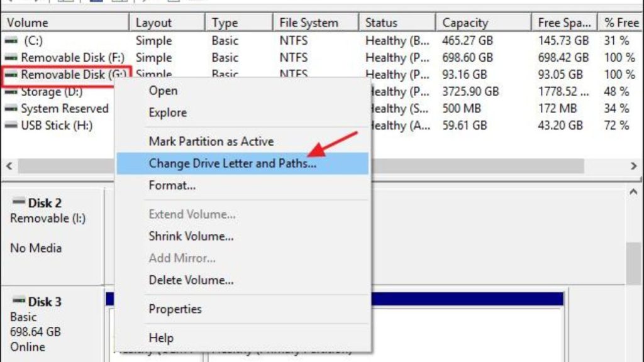Click the disk pane vertical scrollbar thumb
This screenshot has height=362, width=644.
[634, 263]
